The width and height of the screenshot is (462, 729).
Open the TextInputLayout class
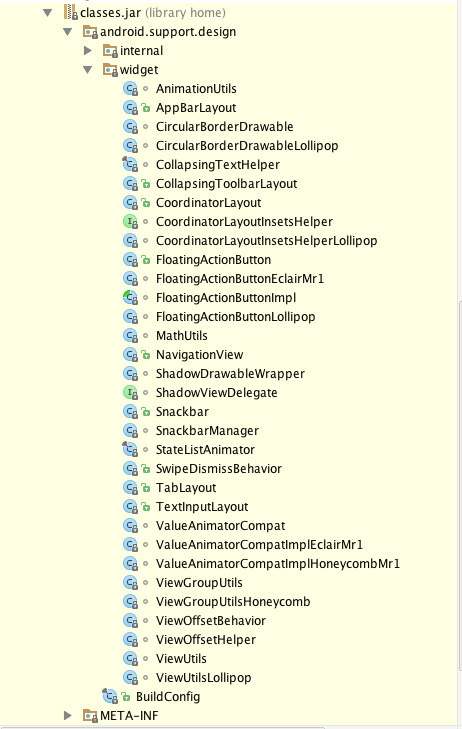tap(202, 507)
